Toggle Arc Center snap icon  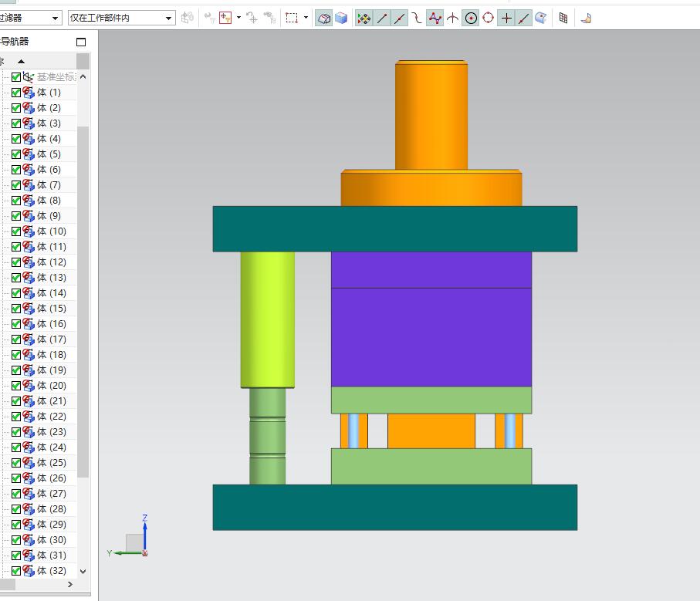click(471, 18)
